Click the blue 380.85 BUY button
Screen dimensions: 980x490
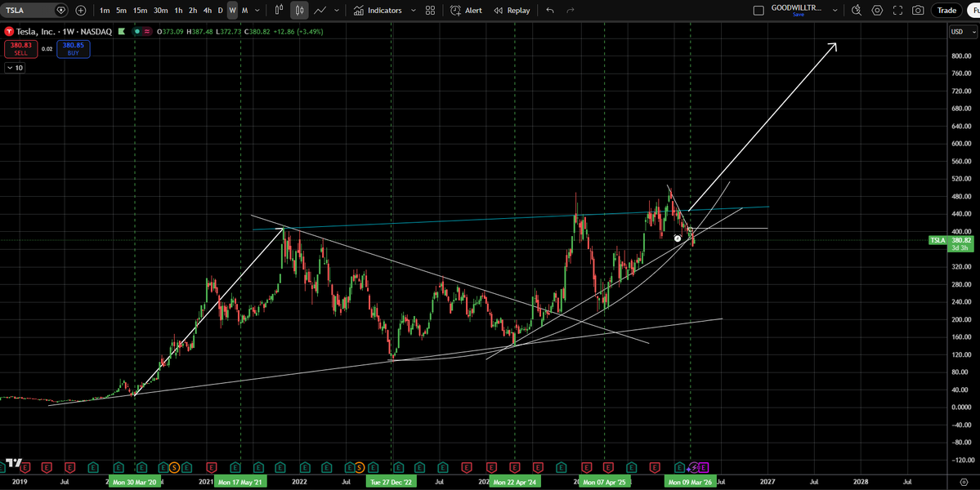coord(73,49)
